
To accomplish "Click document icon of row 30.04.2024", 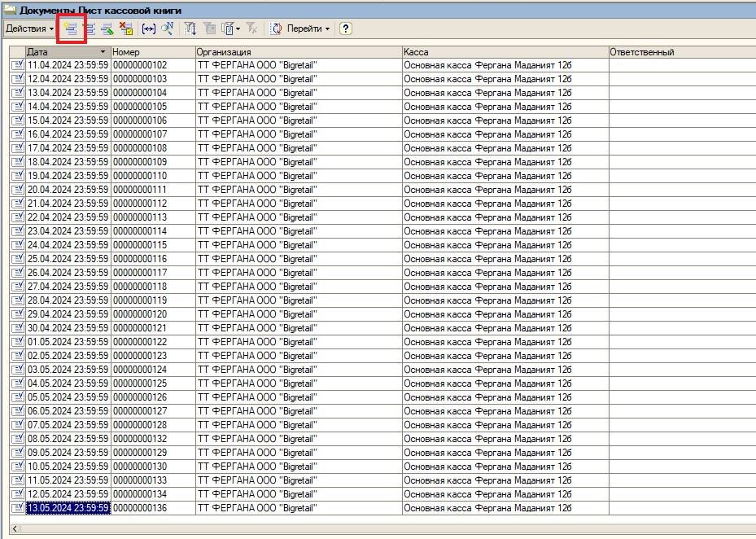I will tap(17, 328).
